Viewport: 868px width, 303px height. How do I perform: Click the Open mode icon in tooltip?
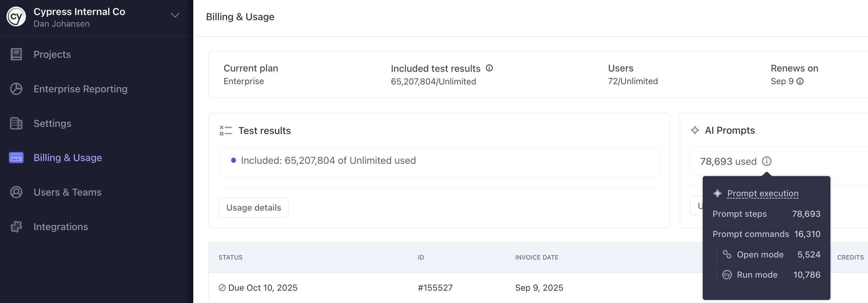coord(727,254)
